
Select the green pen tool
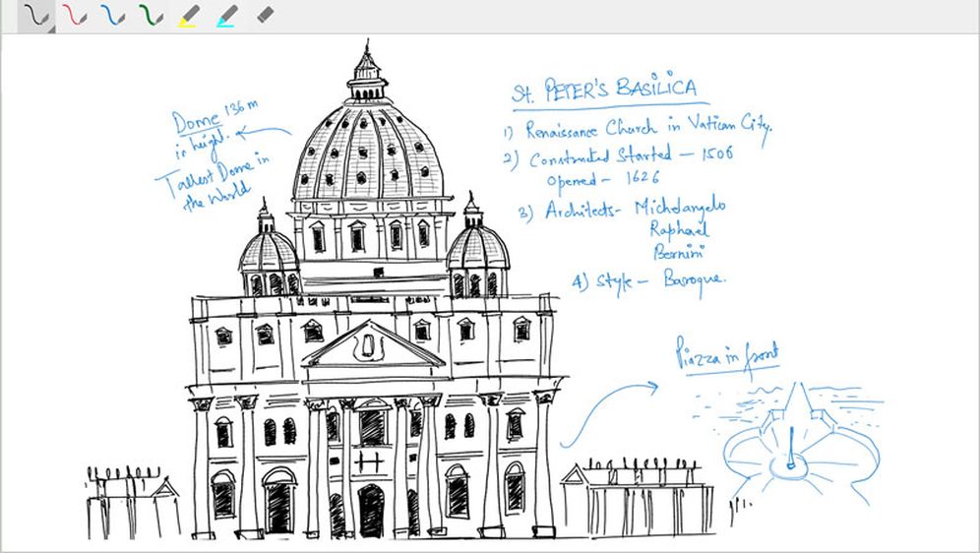151,16
